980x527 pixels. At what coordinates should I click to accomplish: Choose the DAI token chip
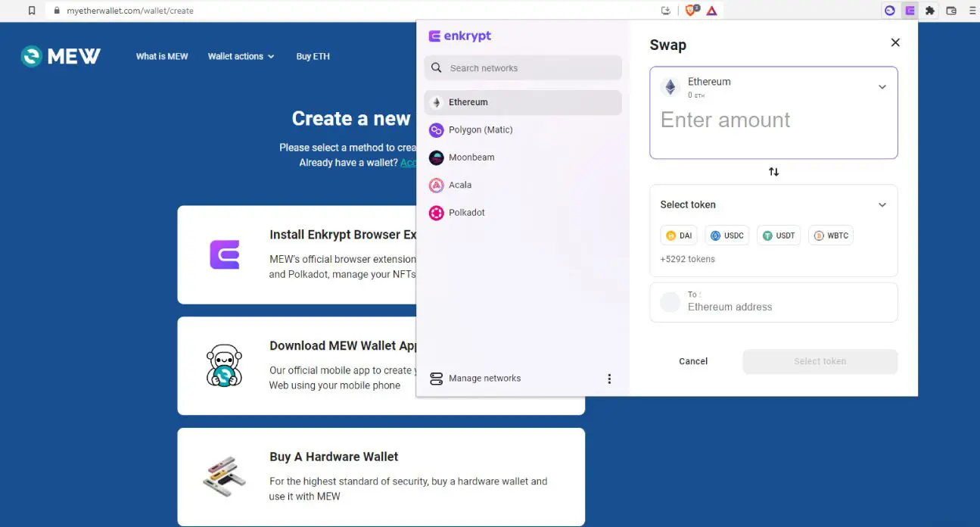[x=679, y=235]
